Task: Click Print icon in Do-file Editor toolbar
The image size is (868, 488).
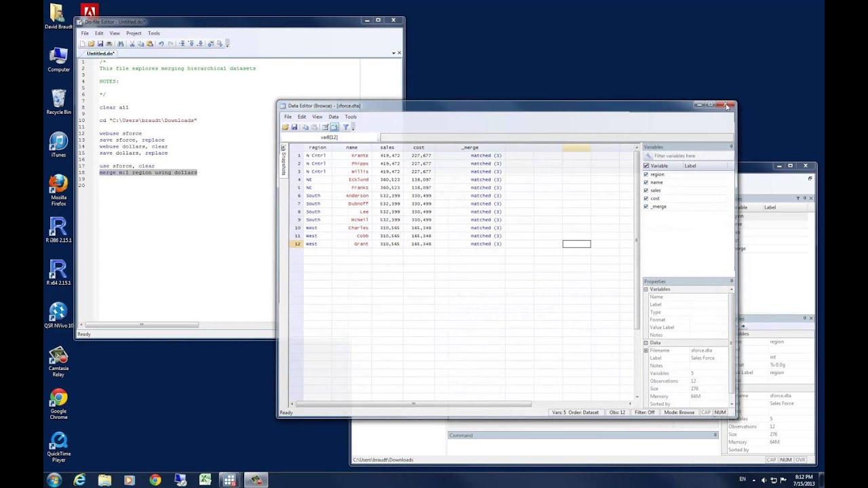Action: tap(109, 43)
